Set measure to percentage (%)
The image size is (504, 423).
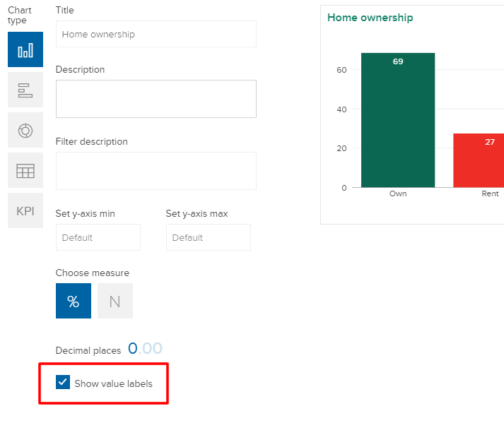click(x=74, y=302)
